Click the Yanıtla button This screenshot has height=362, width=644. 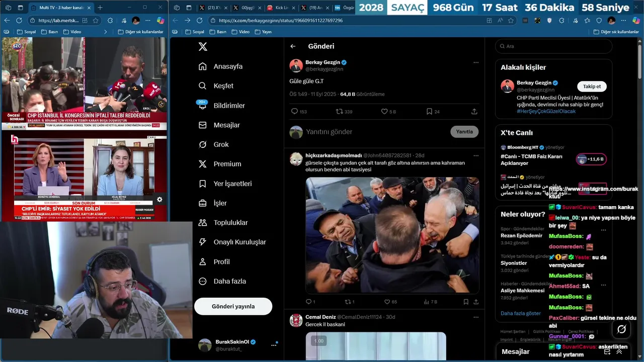[464, 132]
